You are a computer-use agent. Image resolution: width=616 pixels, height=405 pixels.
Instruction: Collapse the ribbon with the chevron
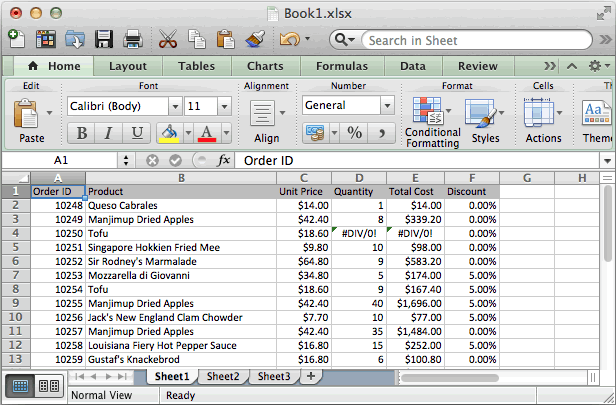[x=572, y=66]
